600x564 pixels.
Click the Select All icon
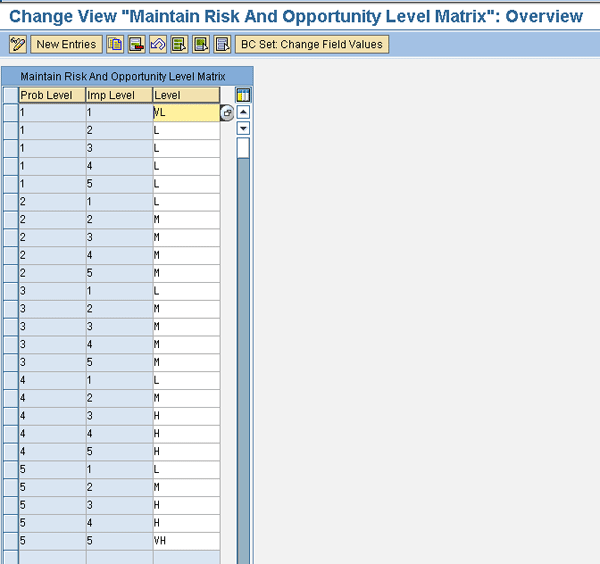(178, 44)
